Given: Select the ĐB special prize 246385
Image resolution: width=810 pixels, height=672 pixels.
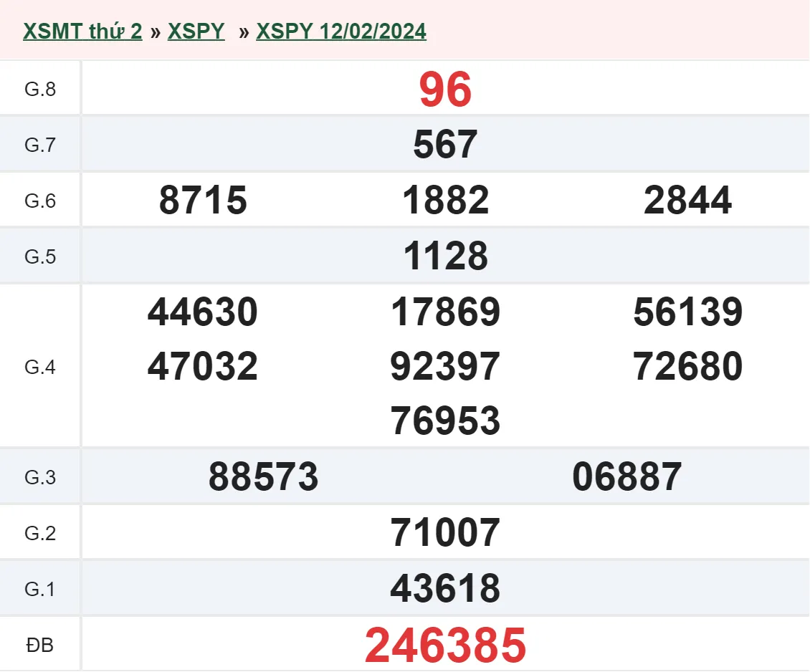Looking at the screenshot, I should (x=445, y=645).
